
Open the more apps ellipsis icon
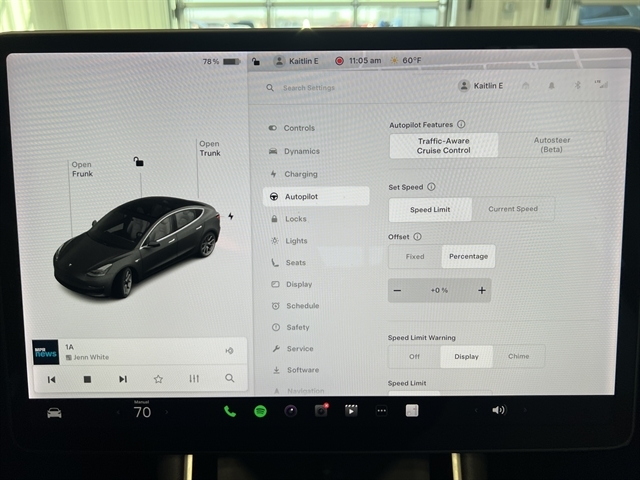coord(382,411)
